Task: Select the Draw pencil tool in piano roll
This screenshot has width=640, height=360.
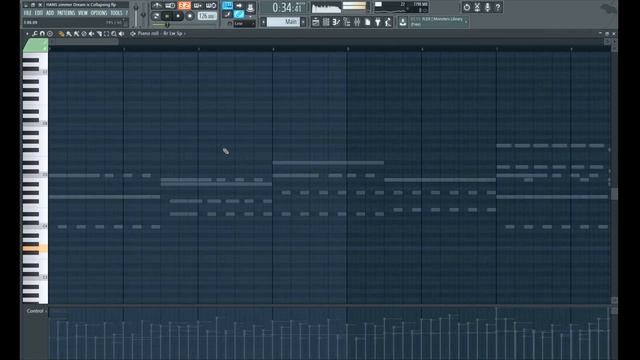Action: coord(61,33)
